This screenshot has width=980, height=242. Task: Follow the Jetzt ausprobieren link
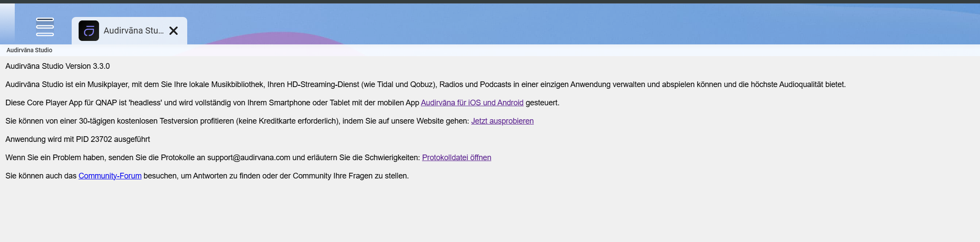click(x=502, y=121)
